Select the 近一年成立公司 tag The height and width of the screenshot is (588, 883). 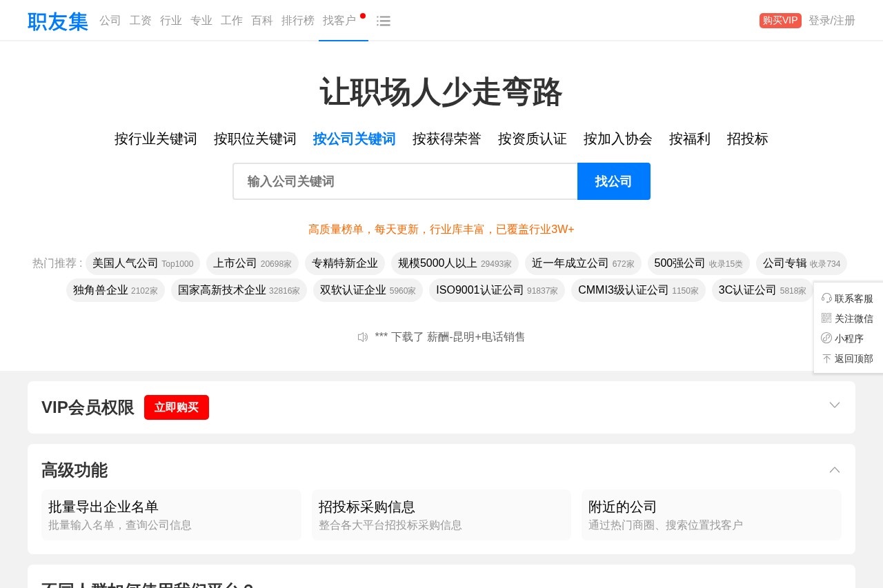click(583, 263)
